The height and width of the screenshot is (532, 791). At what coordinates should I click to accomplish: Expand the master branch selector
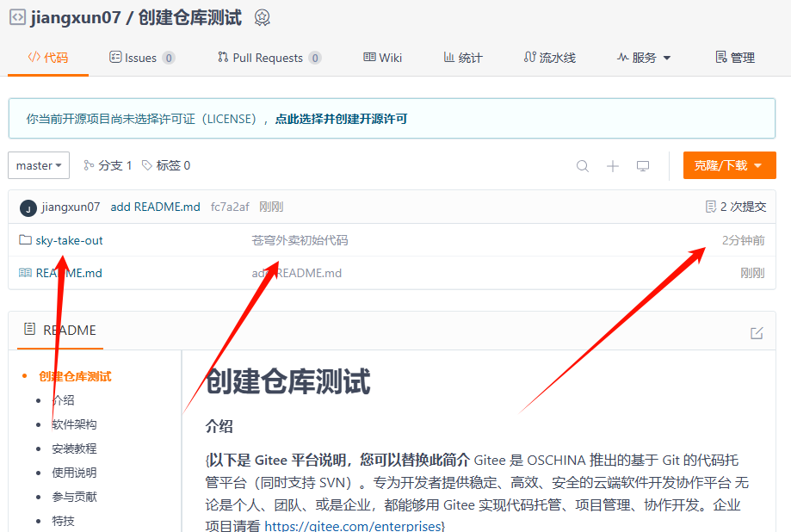pyautogui.click(x=38, y=165)
